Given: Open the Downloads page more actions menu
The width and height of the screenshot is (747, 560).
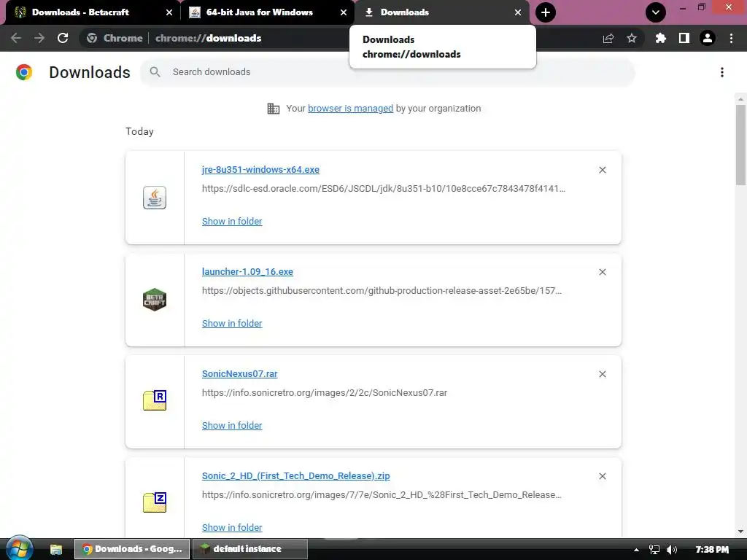Looking at the screenshot, I should tap(722, 72).
